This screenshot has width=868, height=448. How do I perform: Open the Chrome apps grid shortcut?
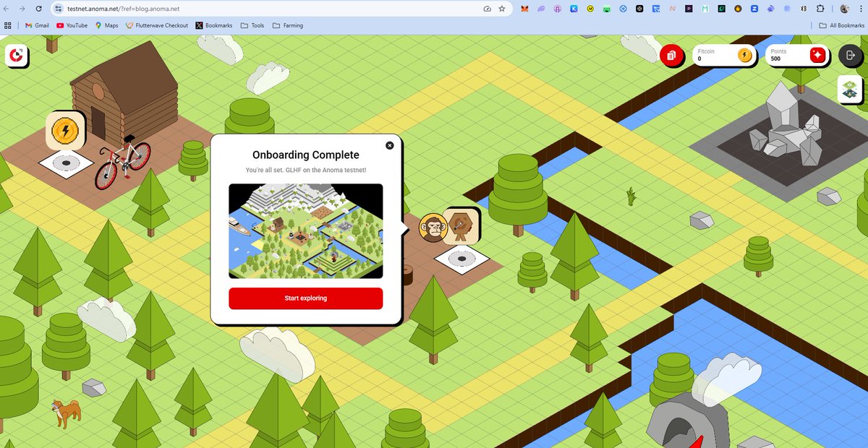(8, 25)
